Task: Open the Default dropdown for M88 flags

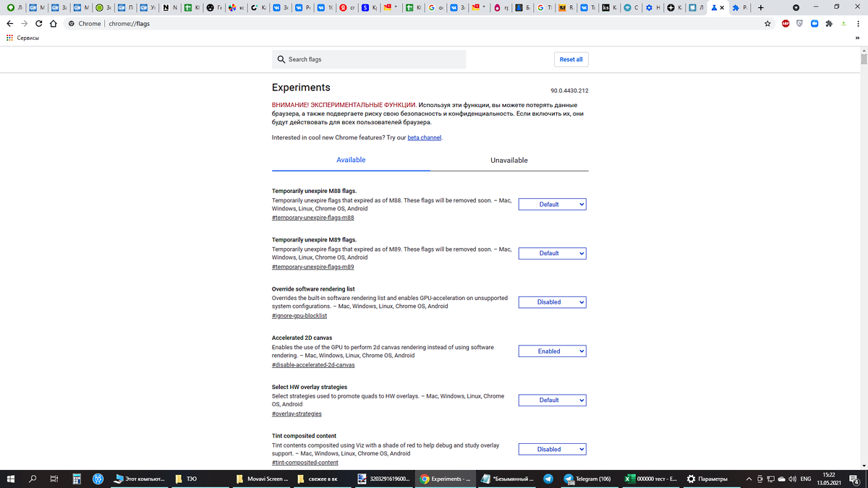Action: [552, 204]
